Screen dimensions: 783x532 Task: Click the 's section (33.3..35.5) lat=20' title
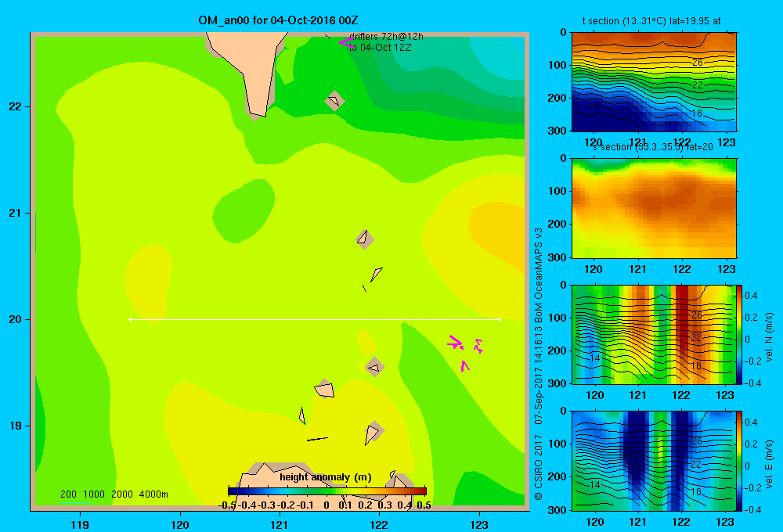[653, 147]
